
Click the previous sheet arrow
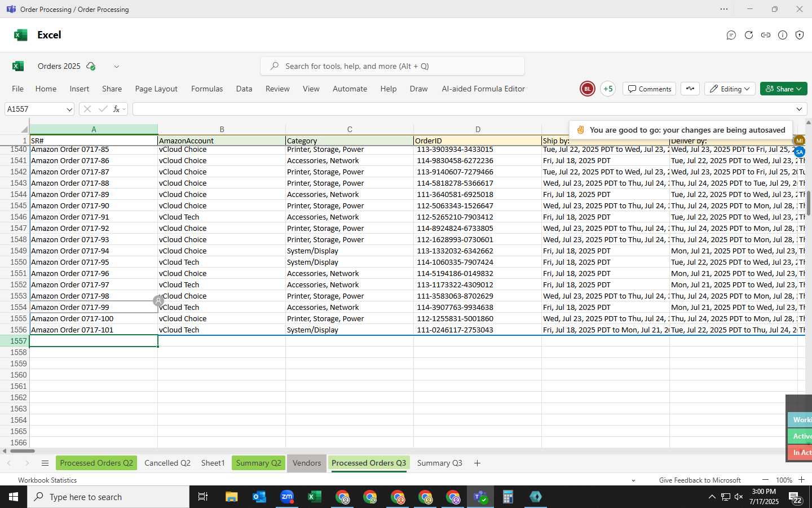click(9, 463)
